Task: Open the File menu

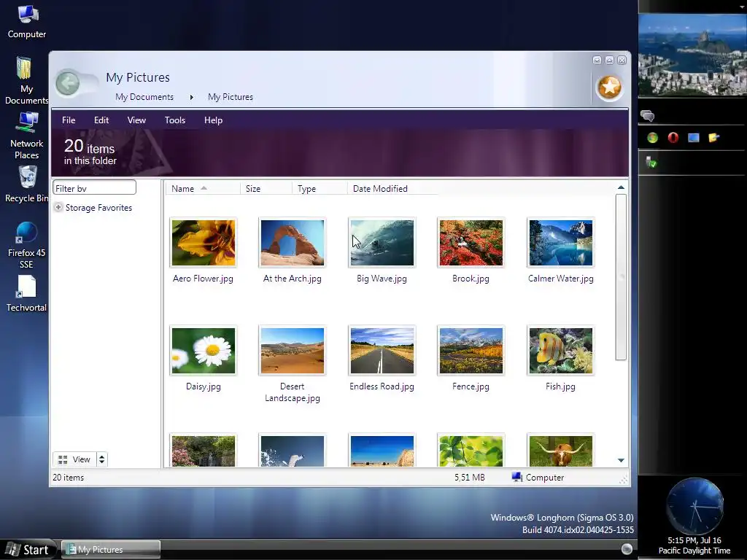Action: pos(69,120)
